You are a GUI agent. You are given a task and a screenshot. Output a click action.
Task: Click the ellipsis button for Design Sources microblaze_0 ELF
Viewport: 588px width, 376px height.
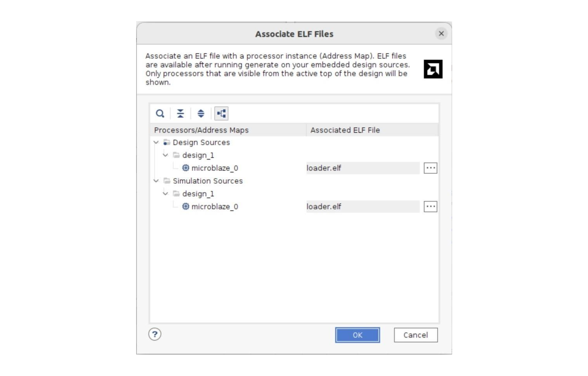(430, 168)
